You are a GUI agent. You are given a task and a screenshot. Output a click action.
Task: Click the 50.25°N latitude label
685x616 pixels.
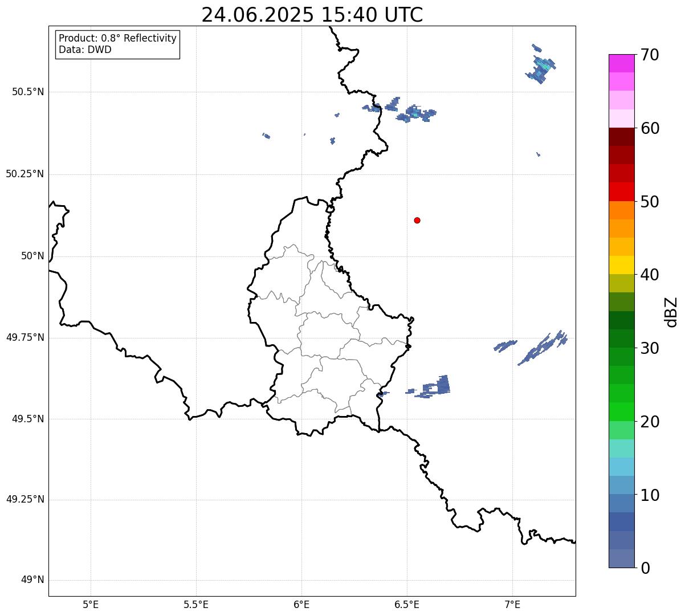pyautogui.click(x=25, y=174)
